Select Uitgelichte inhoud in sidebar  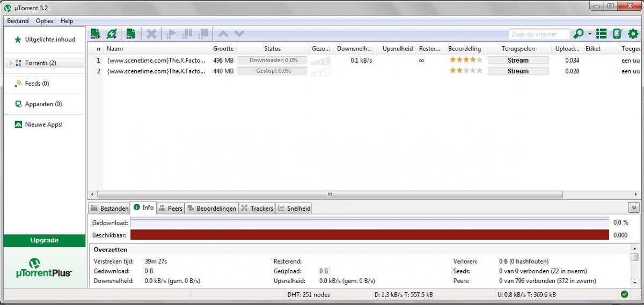coord(45,39)
